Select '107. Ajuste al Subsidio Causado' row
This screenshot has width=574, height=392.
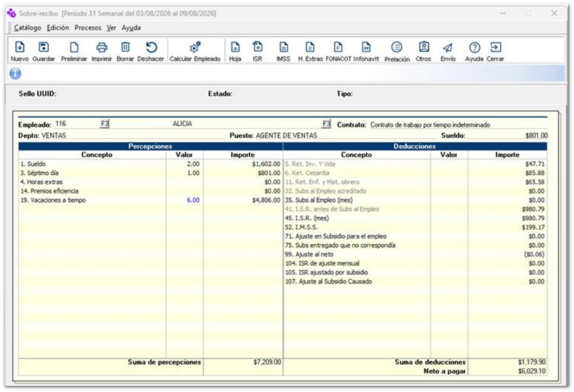[415, 282]
